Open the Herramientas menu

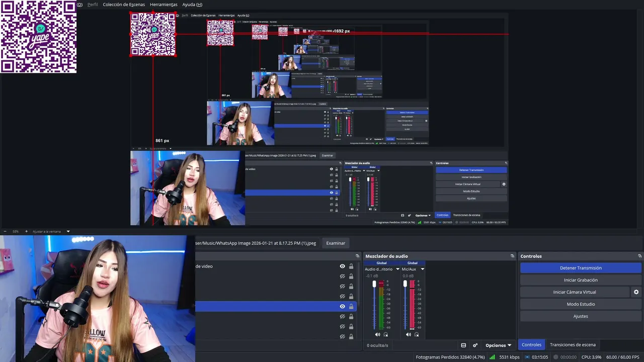coord(164,5)
